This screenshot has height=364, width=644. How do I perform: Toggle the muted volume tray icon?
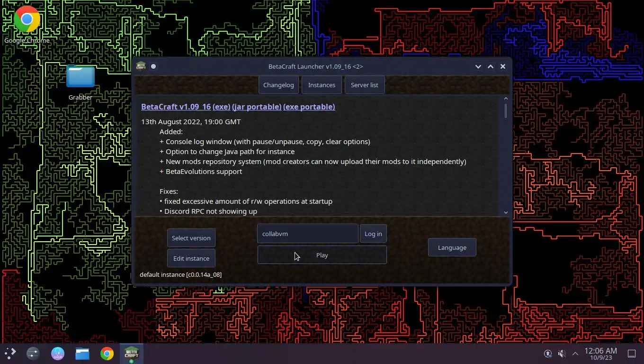pos(562,354)
